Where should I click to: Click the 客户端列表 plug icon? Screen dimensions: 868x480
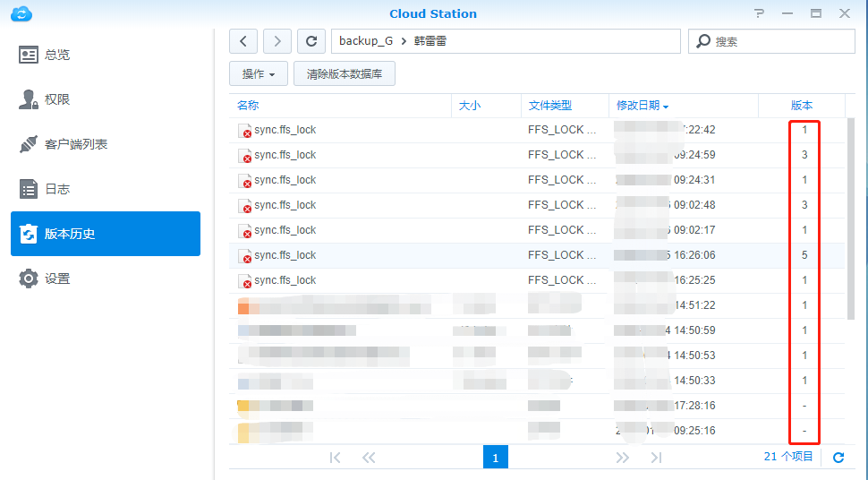29,144
